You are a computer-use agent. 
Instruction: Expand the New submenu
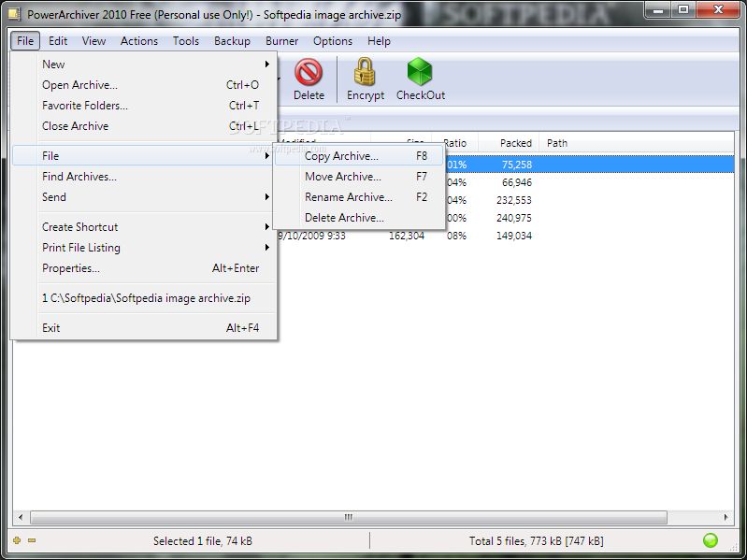click(x=143, y=65)
